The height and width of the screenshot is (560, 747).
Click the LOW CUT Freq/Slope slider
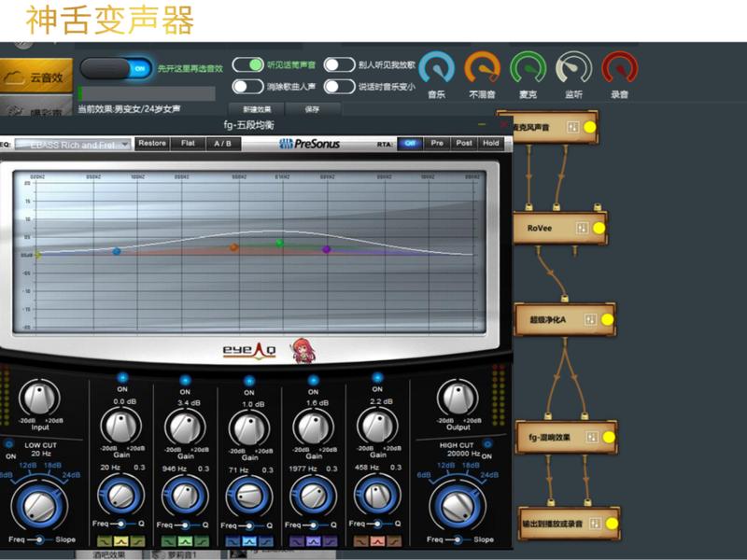[x=39, y=539]
